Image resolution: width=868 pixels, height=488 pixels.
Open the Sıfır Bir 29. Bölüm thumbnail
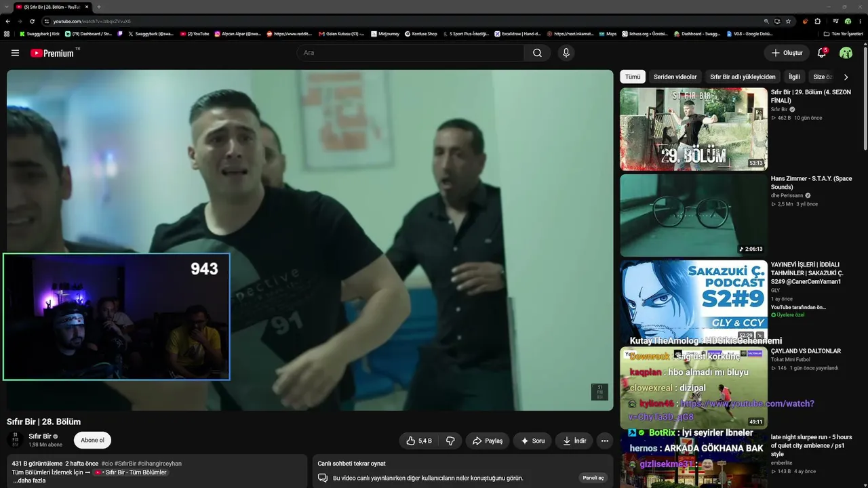[x=694, y=129]
